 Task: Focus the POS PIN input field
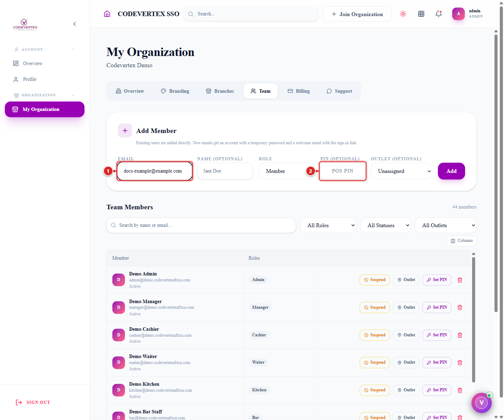(x=343, y=171)
